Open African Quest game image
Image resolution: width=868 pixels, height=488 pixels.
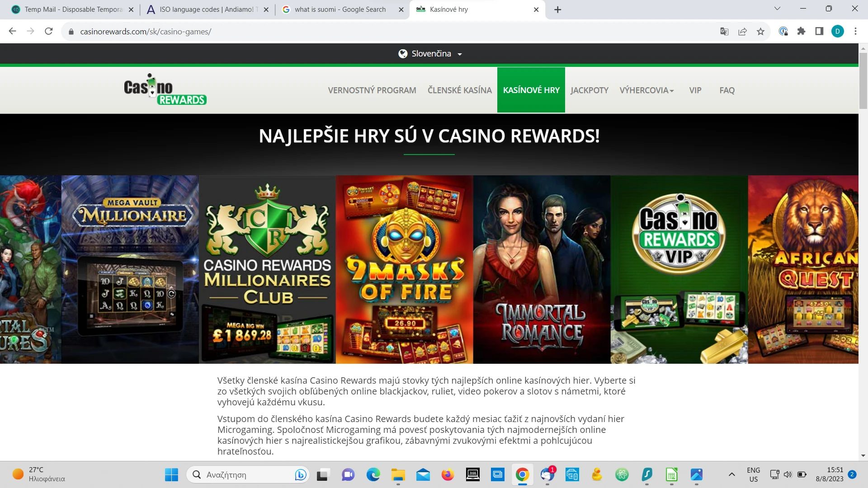(x=803, y=269)
